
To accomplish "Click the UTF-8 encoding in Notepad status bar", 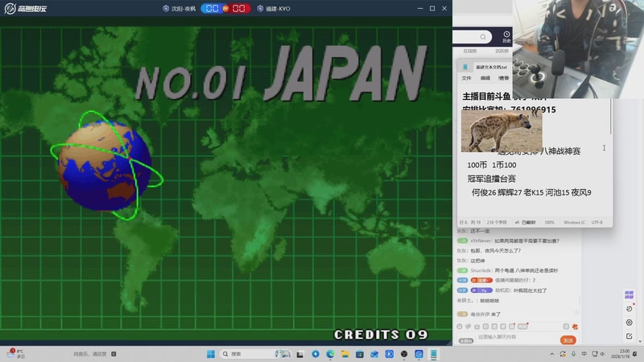I will point(597,223).
